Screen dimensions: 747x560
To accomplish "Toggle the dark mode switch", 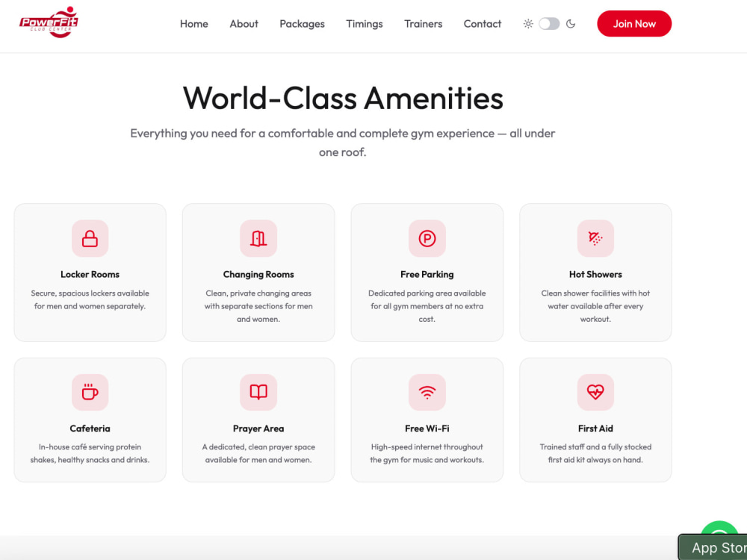I will (x=549, y=24).
